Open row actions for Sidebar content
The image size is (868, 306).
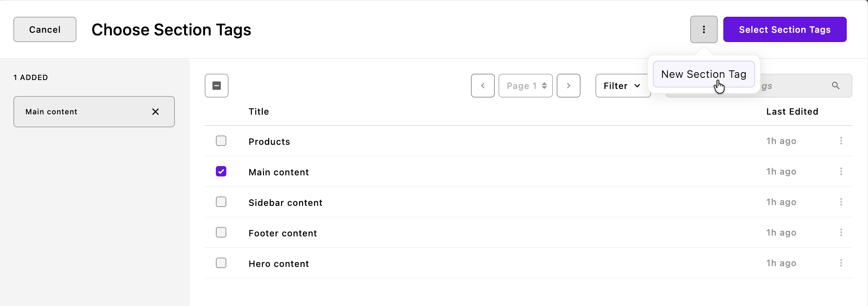(841, 202)
